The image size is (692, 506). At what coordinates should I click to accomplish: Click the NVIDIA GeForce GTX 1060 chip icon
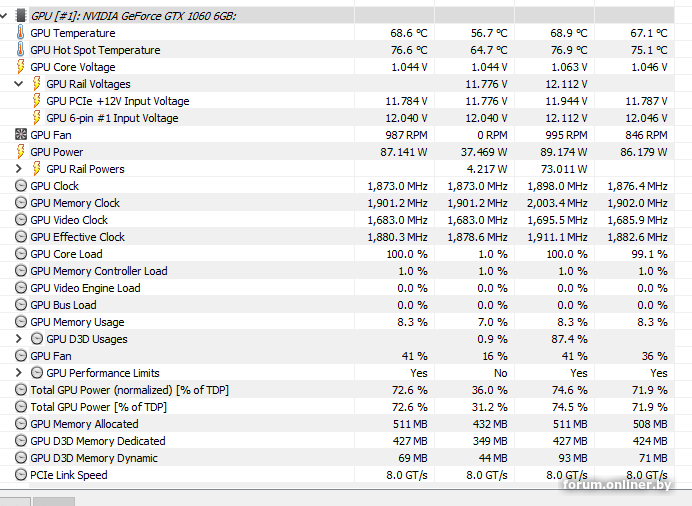(21, 16)
